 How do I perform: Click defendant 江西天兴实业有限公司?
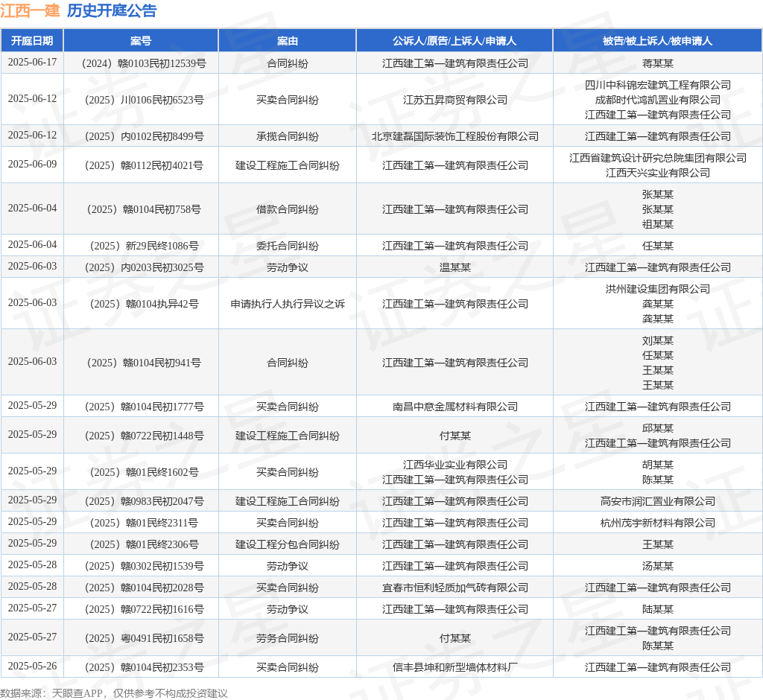657,173
